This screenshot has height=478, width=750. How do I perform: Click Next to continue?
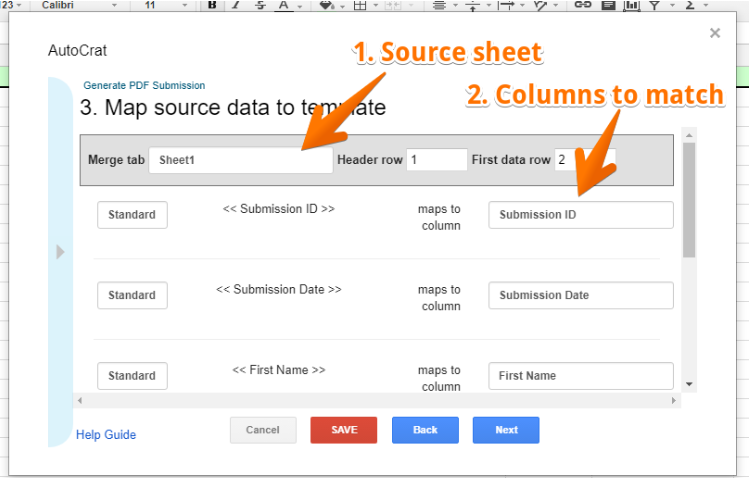point(506,430)
